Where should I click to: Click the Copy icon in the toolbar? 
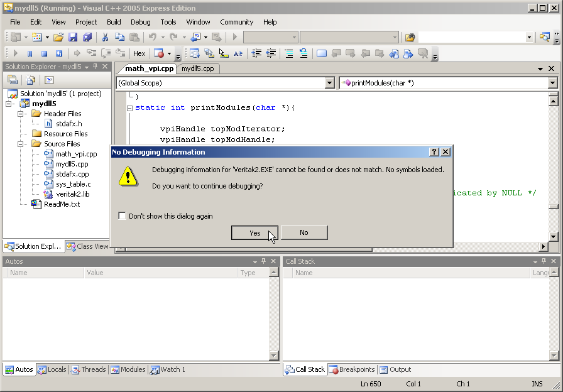coord(119,37)
